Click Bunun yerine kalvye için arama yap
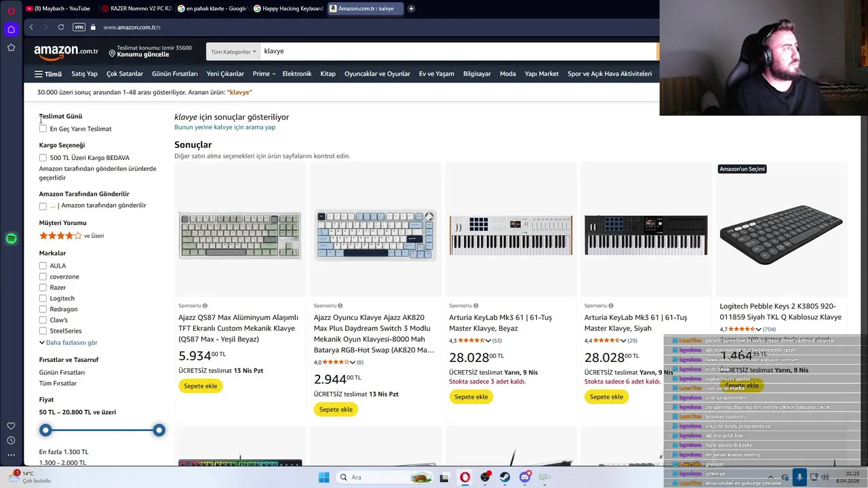The height and width of the screenshot is (488, 868). 224,127
